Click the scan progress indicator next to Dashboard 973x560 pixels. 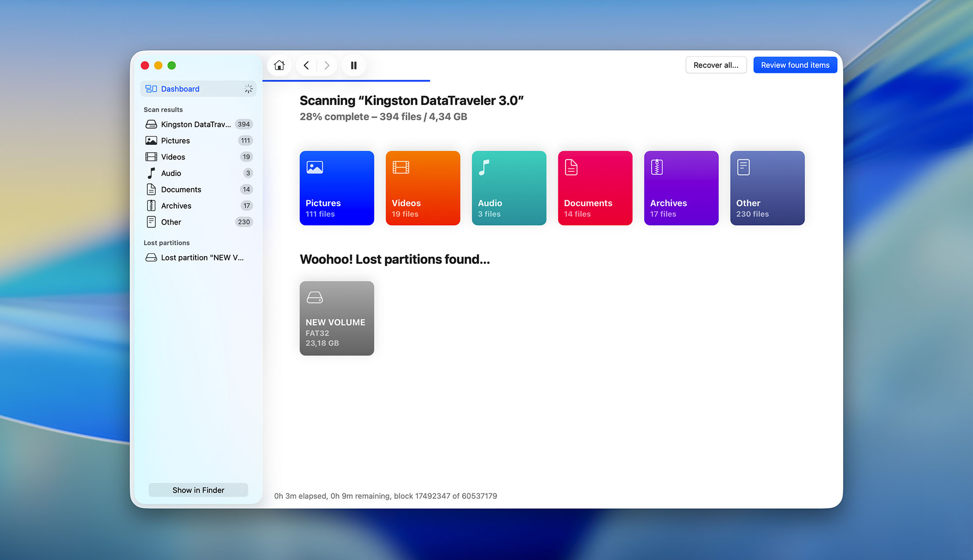pos(249,88)
